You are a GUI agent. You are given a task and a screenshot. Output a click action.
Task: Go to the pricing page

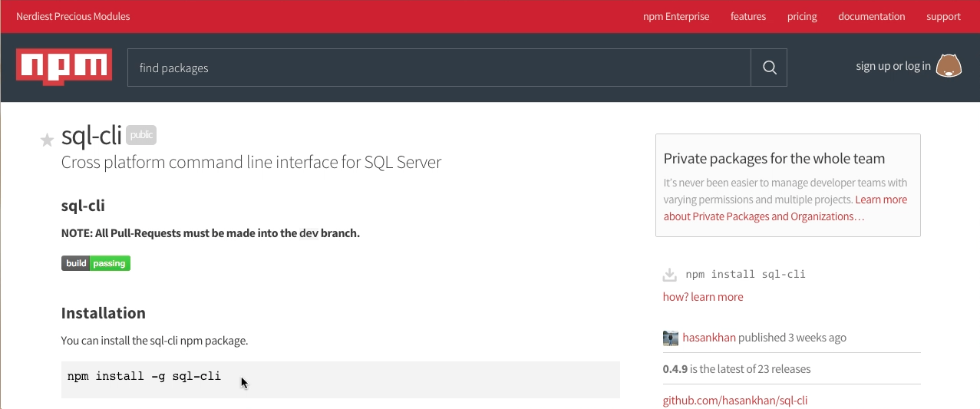pos(802,16)
